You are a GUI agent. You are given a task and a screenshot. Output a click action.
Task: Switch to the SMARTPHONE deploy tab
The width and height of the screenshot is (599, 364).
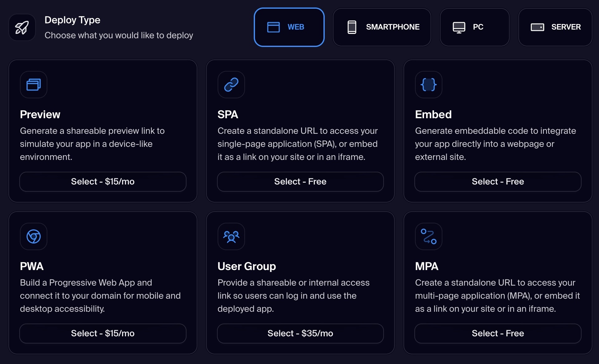tap(382, 27)
